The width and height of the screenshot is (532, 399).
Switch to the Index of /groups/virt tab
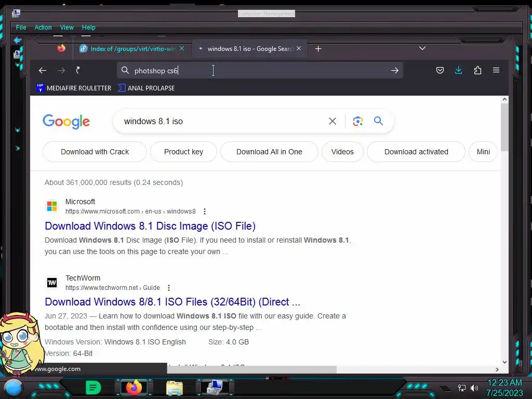pyautogui.click(x=132, y=48)
